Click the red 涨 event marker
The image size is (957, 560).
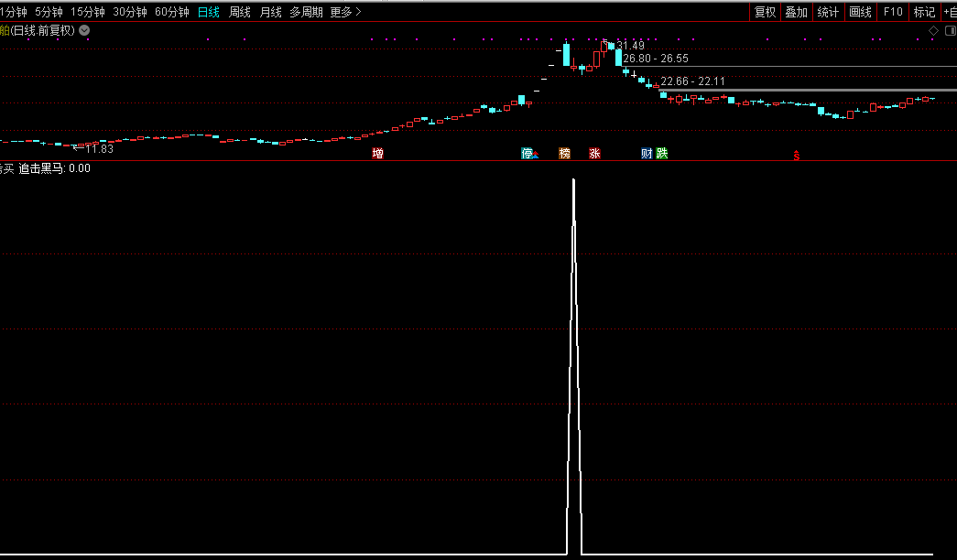[x=594, y=154]
